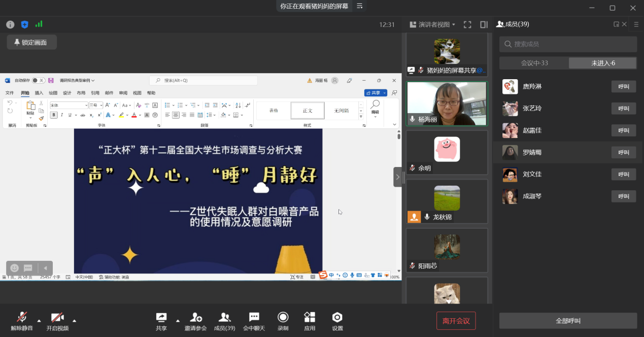
Task: Turn on video (开启视频)
Action: click(57, 318)
